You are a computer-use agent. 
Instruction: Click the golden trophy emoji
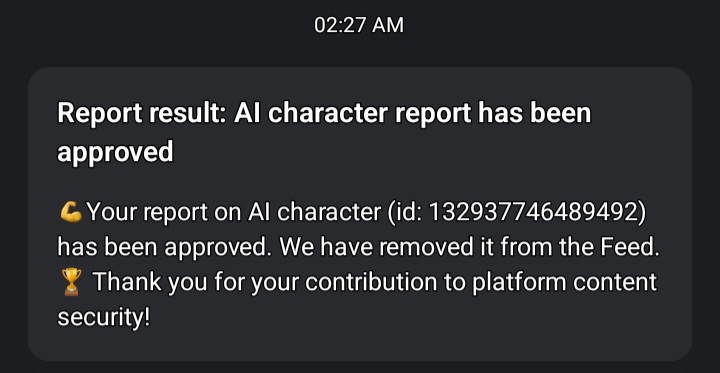click(x=71, y=283)
